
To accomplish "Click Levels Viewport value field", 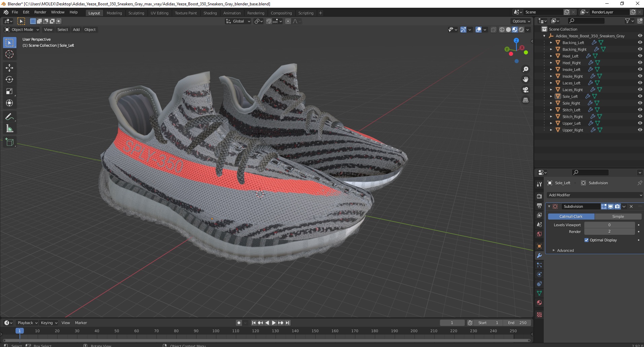I will click(x=609, y=225).
